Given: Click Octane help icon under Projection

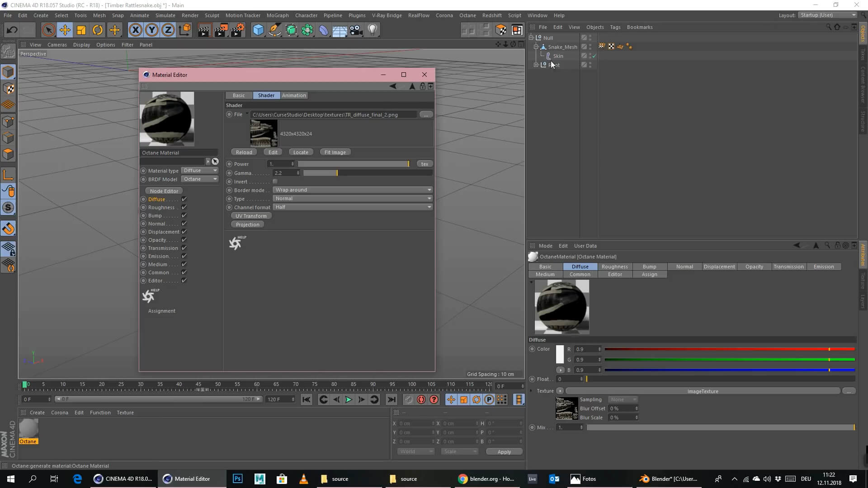Looking at the screenshot, I should tap(236, 243).
